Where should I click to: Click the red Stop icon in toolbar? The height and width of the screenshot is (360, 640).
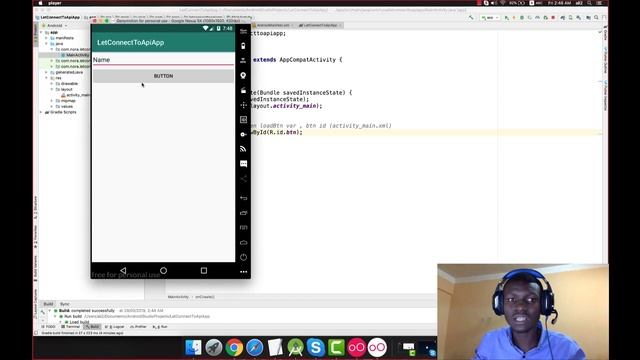tap(553, 18)
